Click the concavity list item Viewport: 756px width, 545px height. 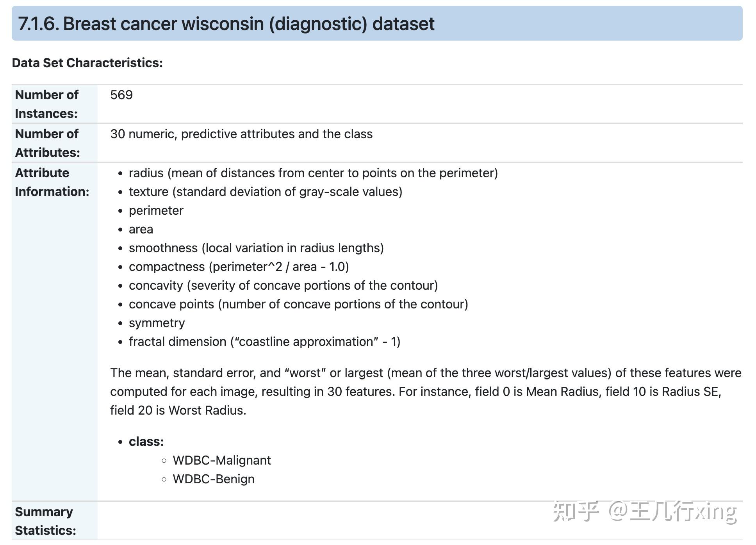283,285
